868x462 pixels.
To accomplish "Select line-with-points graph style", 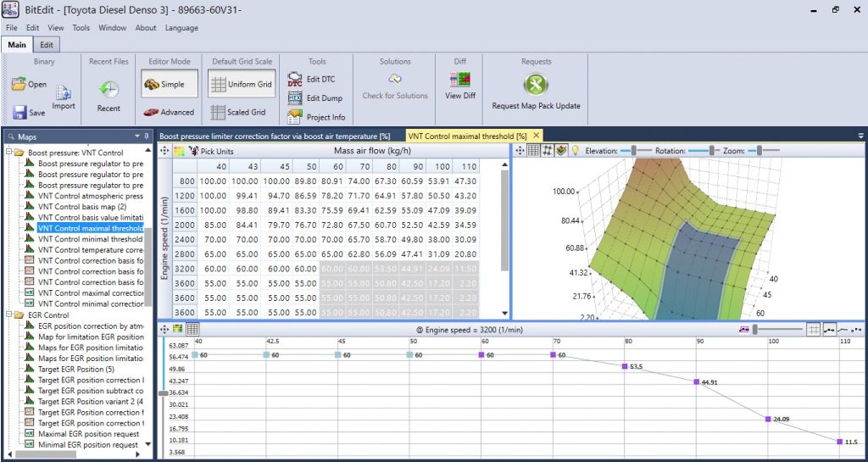I will tap(829, 329).
